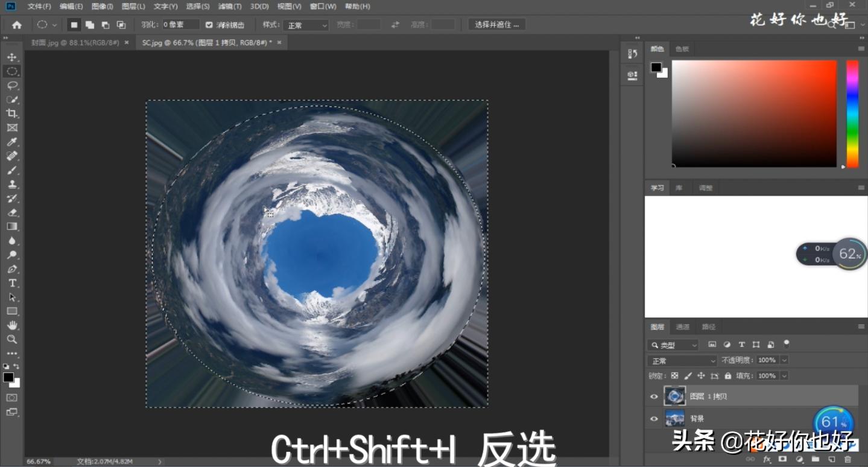The height and width of the screenshot is (467, 868).
Task: Open the layer effects fx menu
Action: click(767, 459)
